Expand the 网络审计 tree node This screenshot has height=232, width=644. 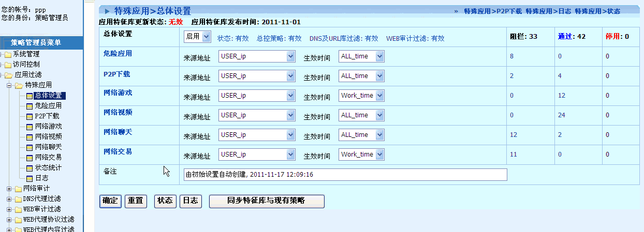click(x=9, y=189)
